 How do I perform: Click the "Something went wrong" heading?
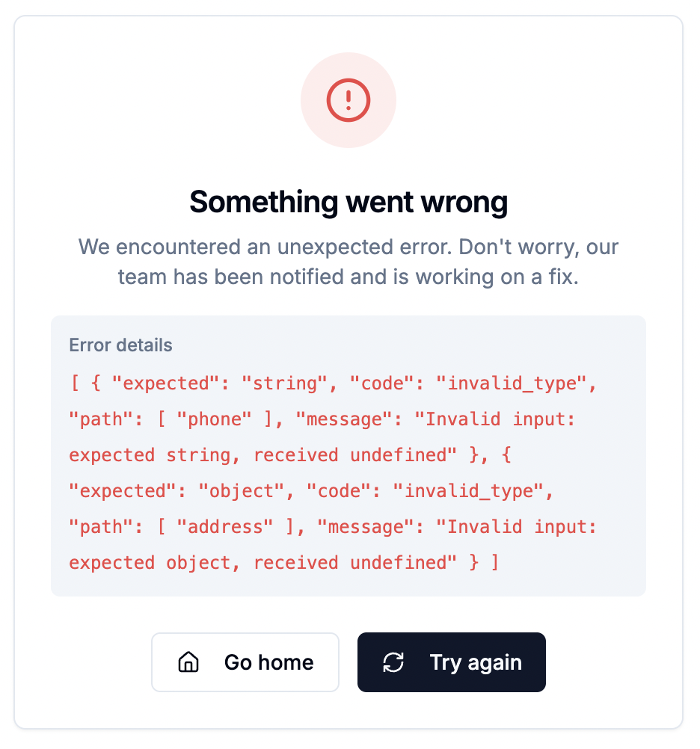(349, 202)
